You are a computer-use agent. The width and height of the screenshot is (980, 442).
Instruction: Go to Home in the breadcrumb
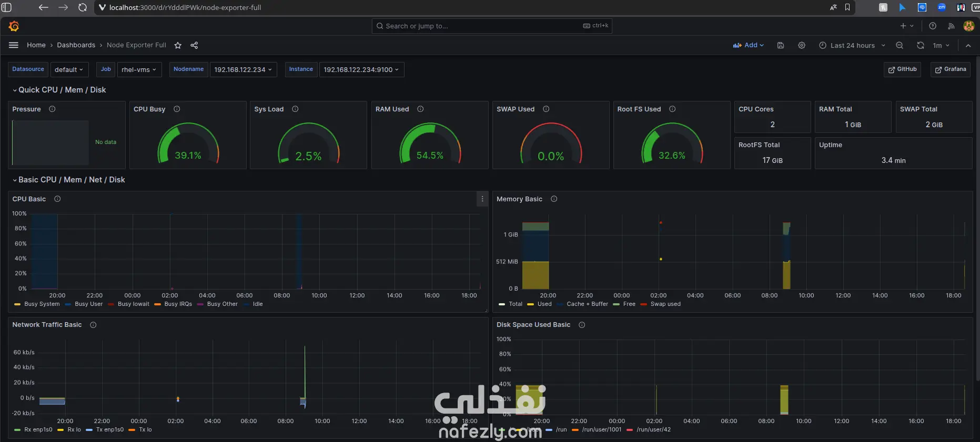click(36, 45)
